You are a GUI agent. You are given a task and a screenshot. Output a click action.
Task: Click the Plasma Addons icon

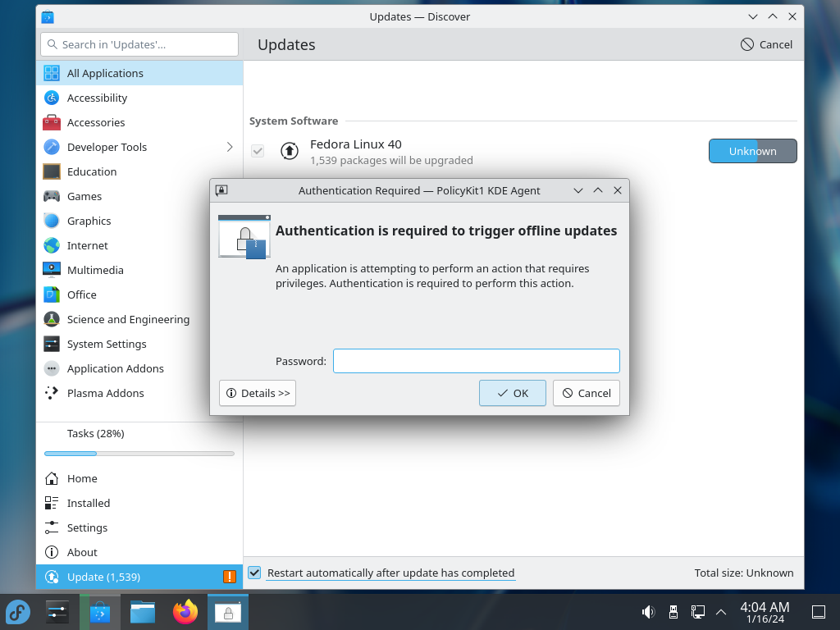[x=52, y=393]
